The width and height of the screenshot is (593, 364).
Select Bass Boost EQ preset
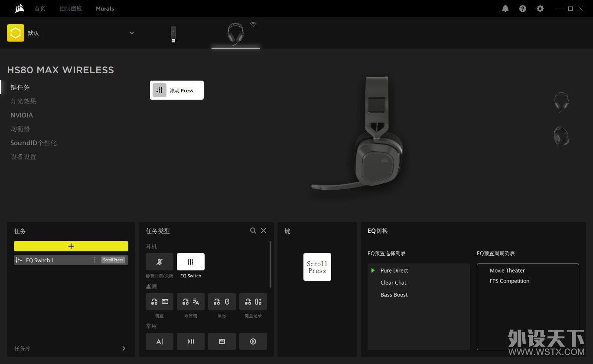(x=394, y=295)
